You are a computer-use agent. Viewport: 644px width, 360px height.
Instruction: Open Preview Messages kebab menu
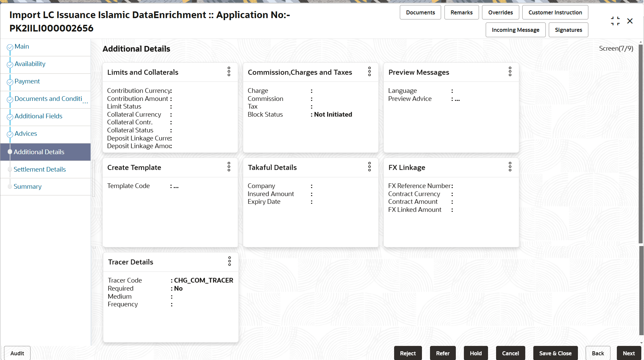coord(510,71)
